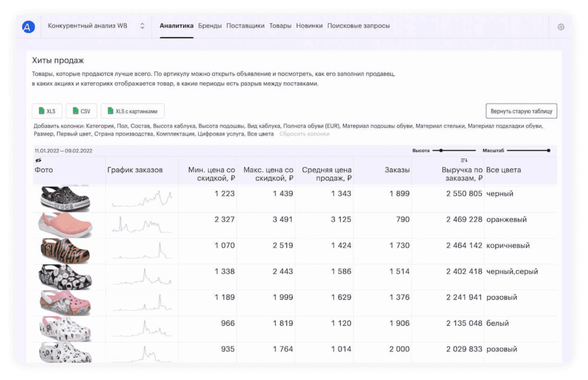
Task: Click min price value 966
Action: coord(228,323)
